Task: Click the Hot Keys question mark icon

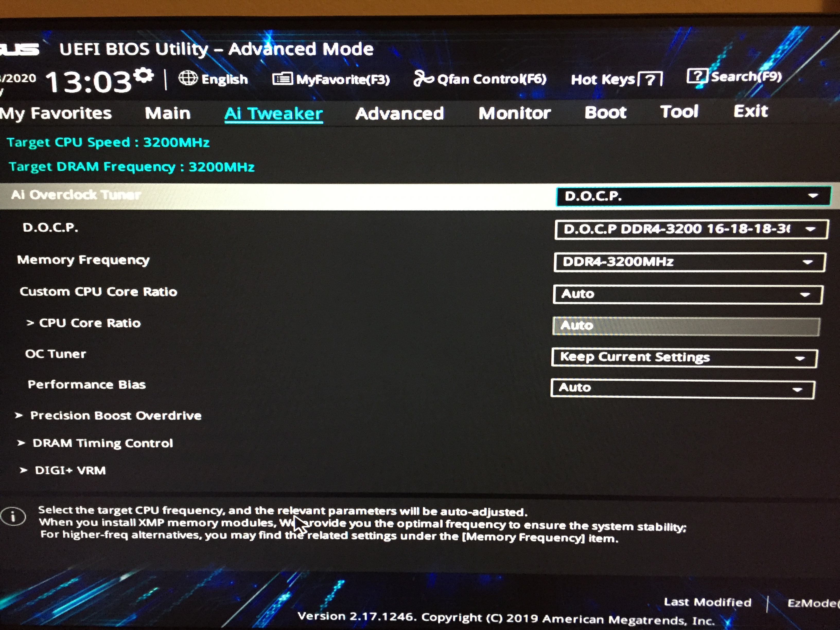Action: click(x=651, y=79)
